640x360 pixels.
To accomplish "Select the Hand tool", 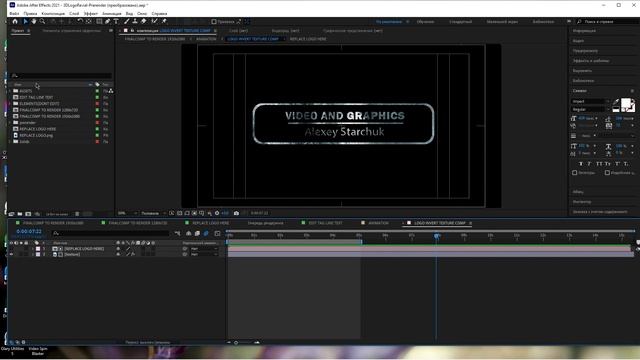I will click(x=34, y=21).
